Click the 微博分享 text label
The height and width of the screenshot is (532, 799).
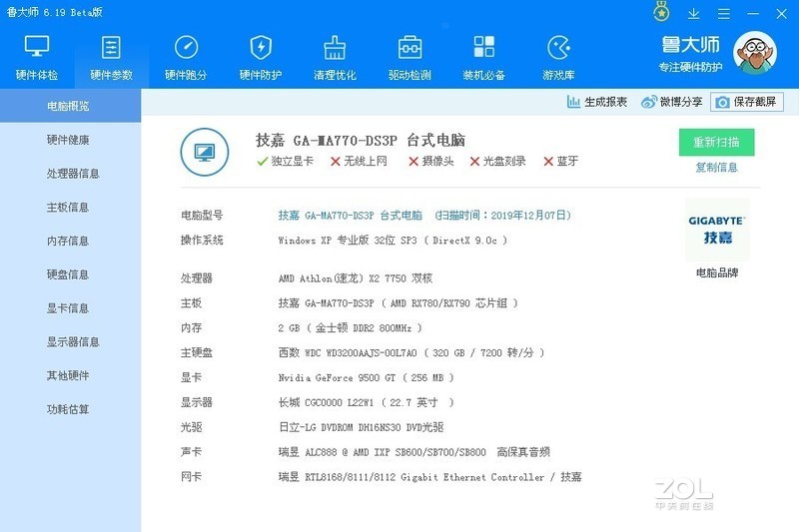click(x=681, y=102)
